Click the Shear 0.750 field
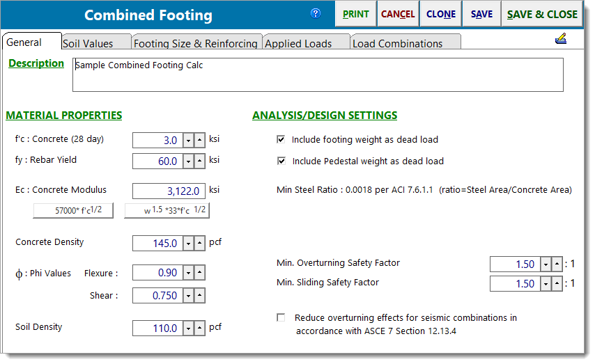The width and height of the screenshot is (595, 364). tap(158, 296)
